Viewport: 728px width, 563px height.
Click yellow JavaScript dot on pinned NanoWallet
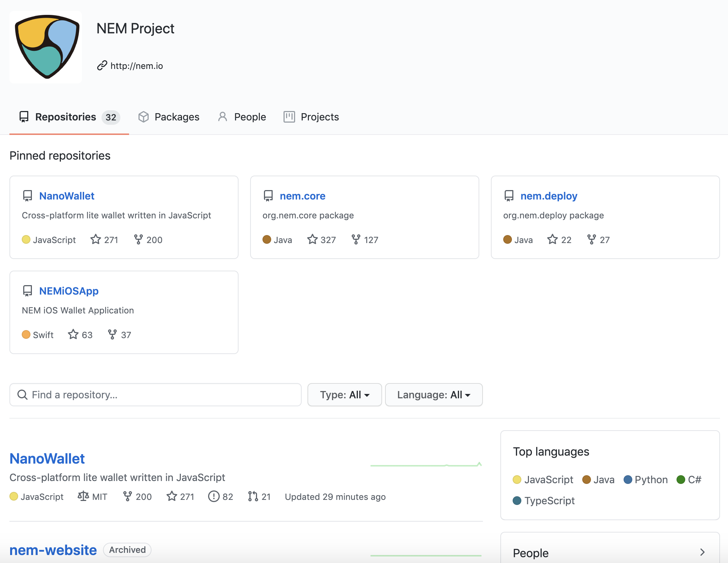[x=26, y=239]
